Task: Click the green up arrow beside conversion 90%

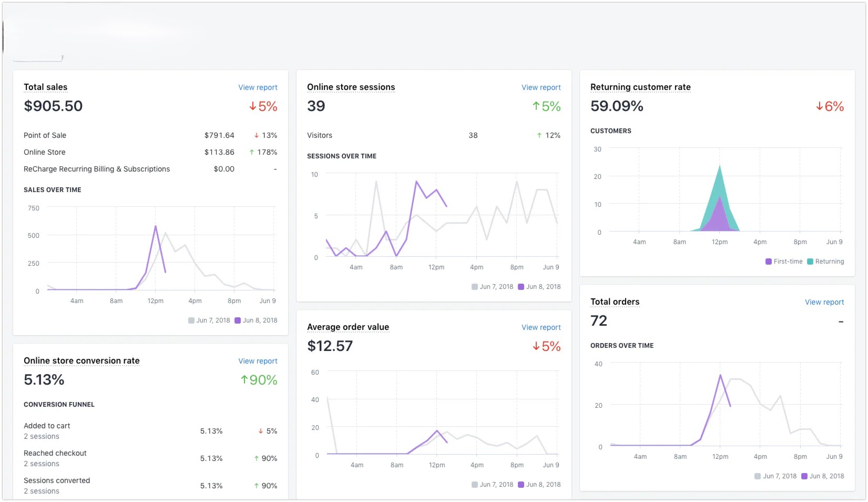Action: [x=244, y=380]
